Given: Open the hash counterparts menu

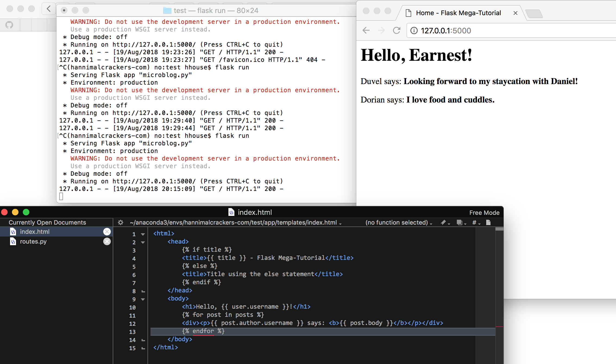Looking at the screenshot, I should [x=476, y=223].
